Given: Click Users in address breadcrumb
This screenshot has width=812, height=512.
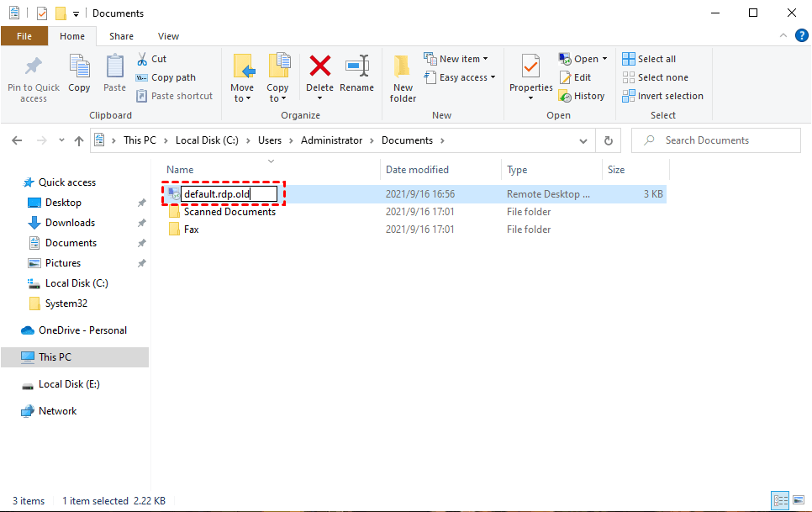Looking at the screenshot, I should point(270,140).
